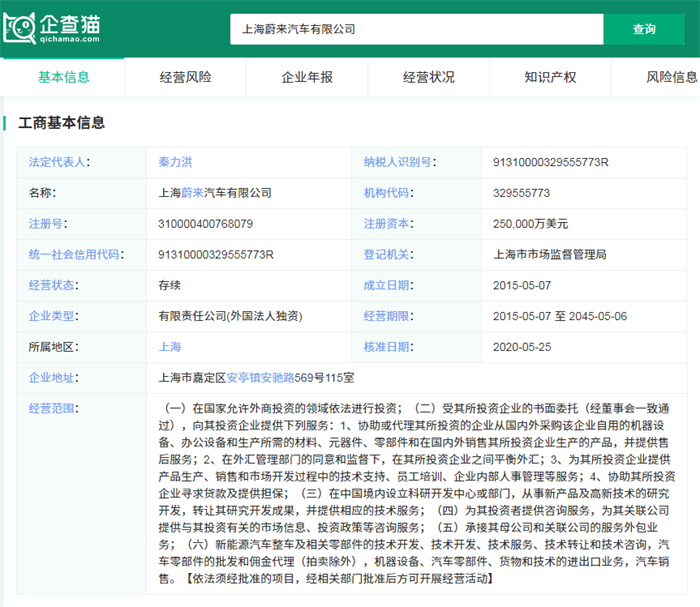Click the 机构代码 label
700x607 pixels.
coord(388,193)
